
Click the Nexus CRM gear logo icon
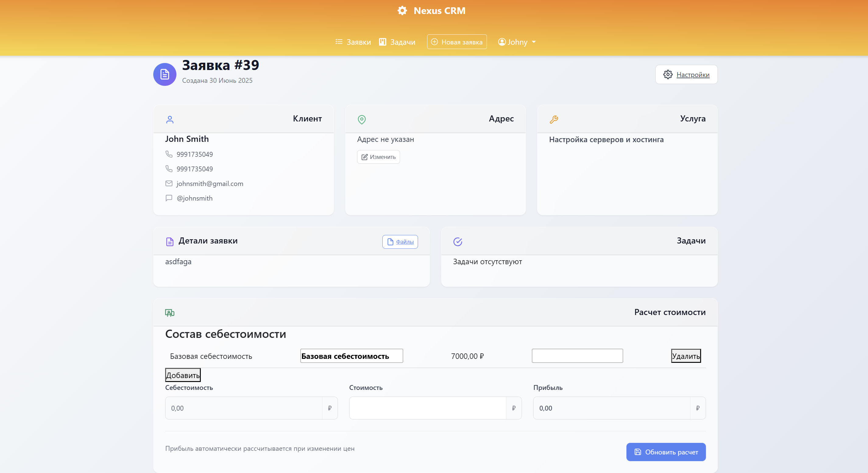tap(402, 11)
